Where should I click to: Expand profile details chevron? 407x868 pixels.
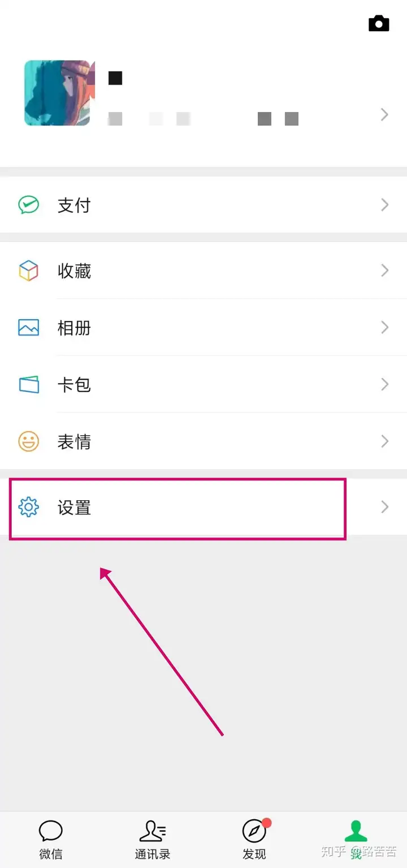[385, 115]
